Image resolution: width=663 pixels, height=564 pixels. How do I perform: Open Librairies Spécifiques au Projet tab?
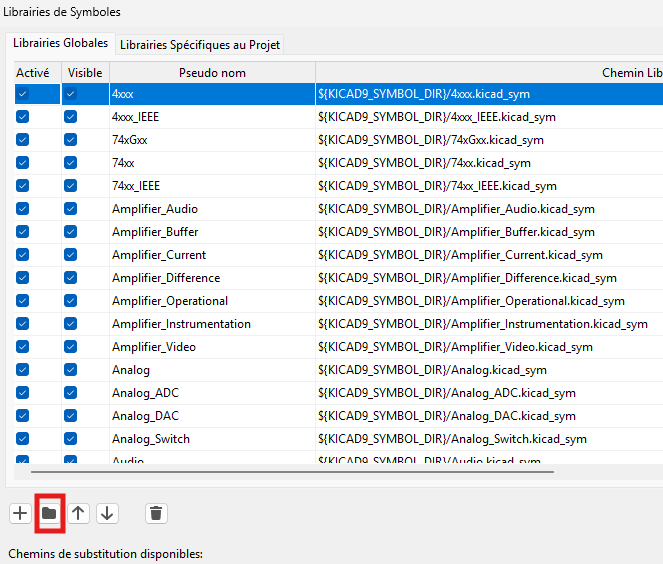pyautogui.click(x=200, y=45)
